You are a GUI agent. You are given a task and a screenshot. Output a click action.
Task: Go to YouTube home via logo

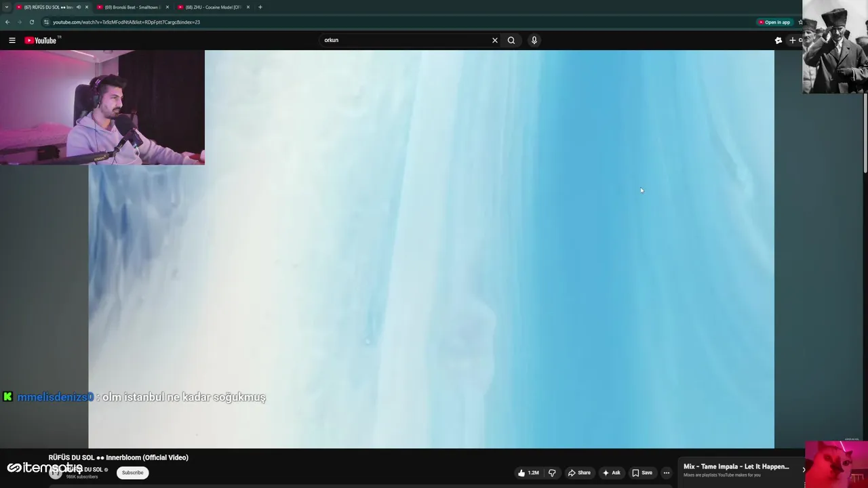41,40
